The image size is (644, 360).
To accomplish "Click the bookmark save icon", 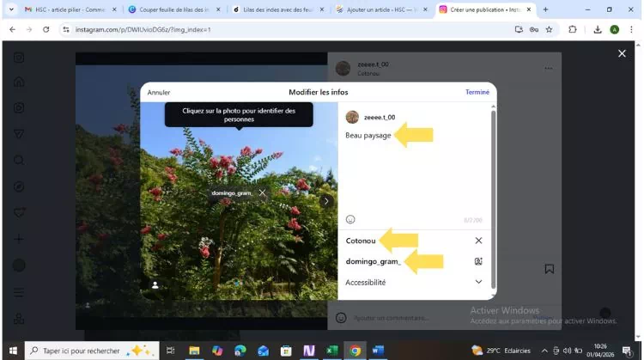I will click(x=550, y=269).
